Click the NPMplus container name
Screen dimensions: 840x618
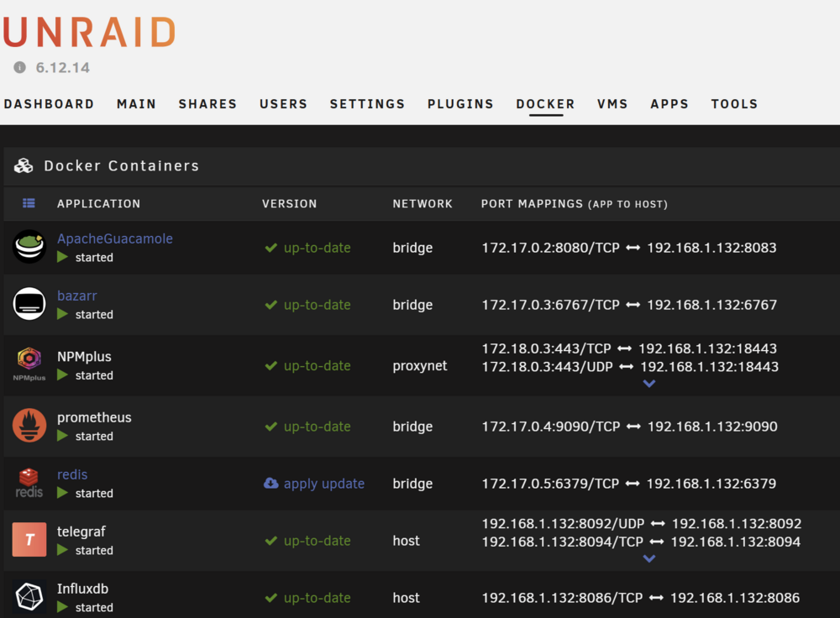tap(84, 357)
